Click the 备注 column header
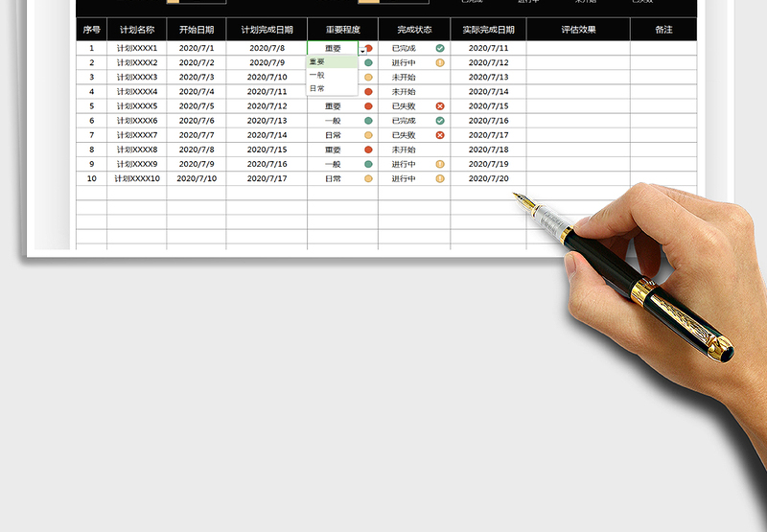The width and height of the screenshot is (767, 532). [x=663, y=30]
